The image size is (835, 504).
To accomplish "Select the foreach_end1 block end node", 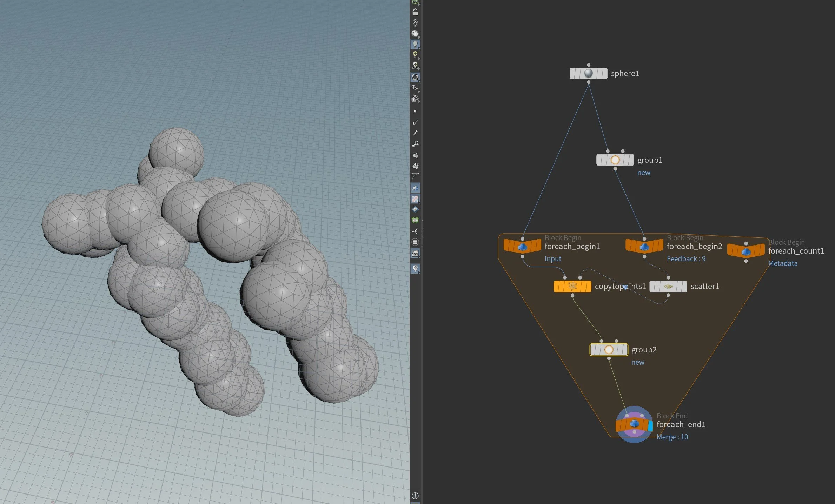I will 634,424.
